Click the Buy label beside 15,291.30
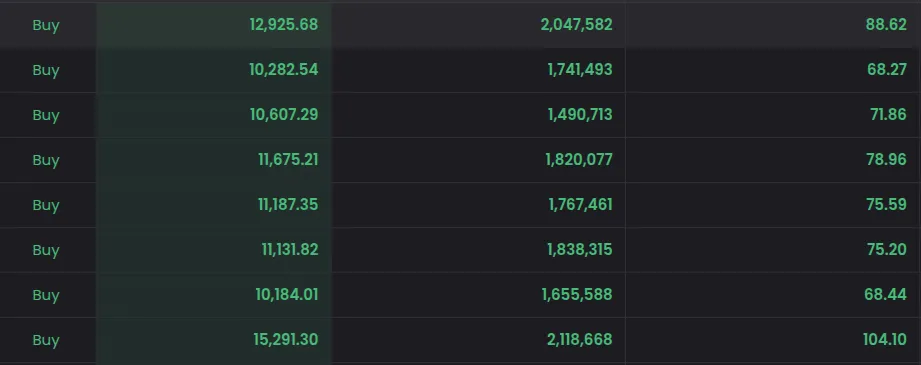The width and height of the screenshot is (921, 365). click(46, 340)
